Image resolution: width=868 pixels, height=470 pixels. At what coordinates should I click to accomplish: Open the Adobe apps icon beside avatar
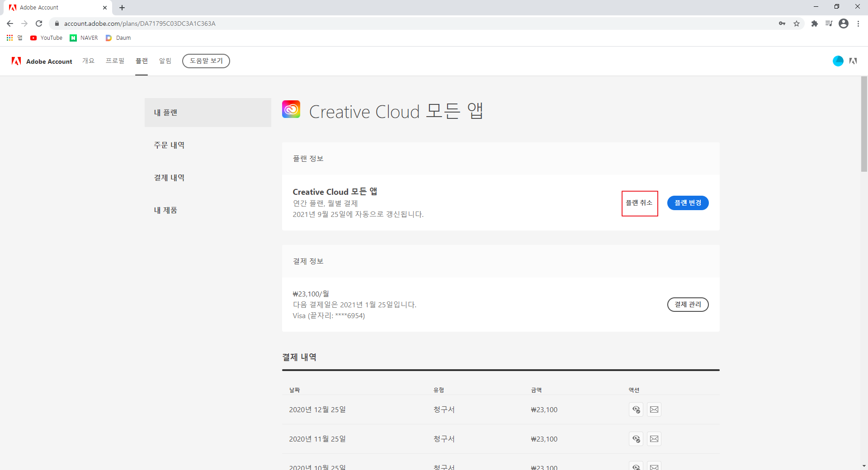[853, 61]
